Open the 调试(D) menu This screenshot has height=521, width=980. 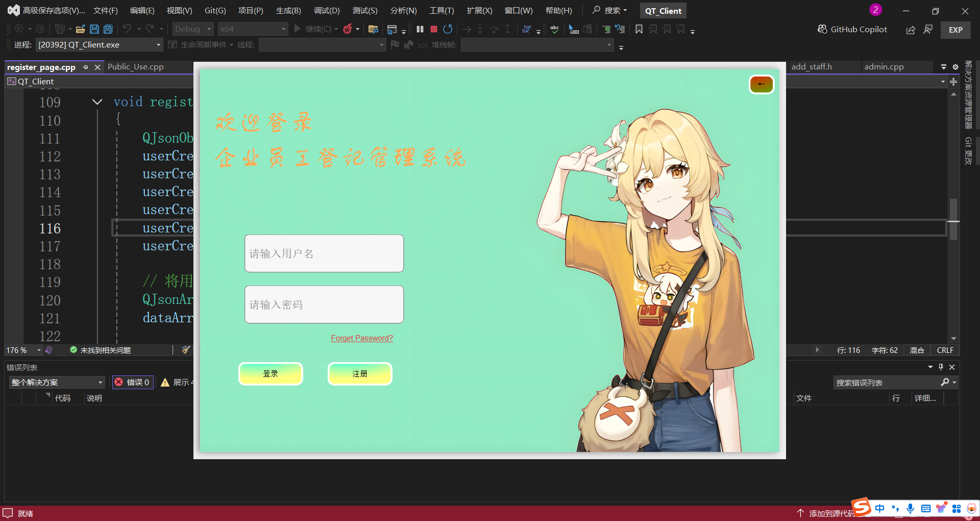point(326,11)
